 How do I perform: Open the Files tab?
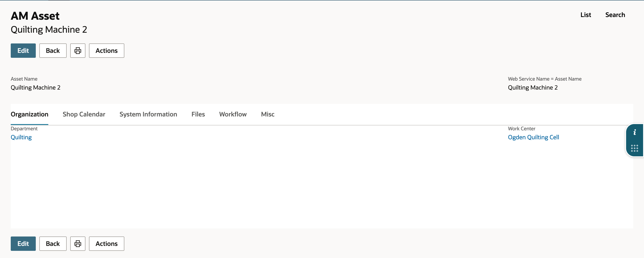click(x=198, y=114)
